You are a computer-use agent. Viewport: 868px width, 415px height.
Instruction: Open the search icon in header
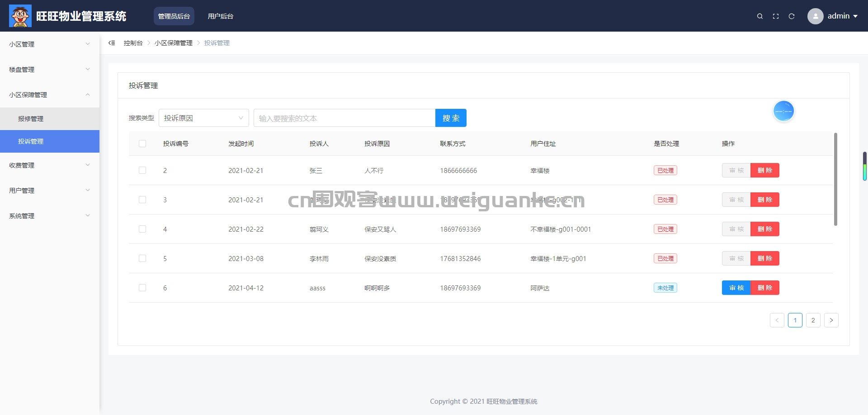click(760, 16)
